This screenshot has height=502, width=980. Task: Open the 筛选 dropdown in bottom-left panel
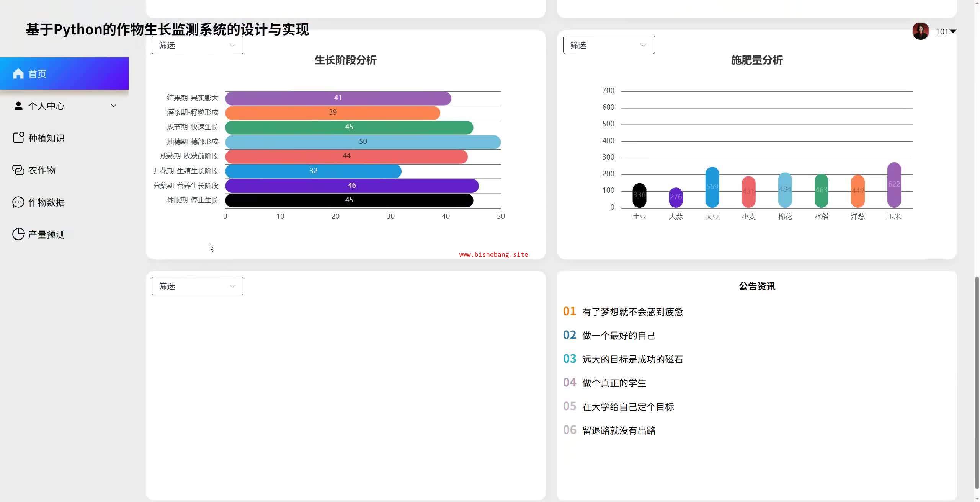pos(197,286)
